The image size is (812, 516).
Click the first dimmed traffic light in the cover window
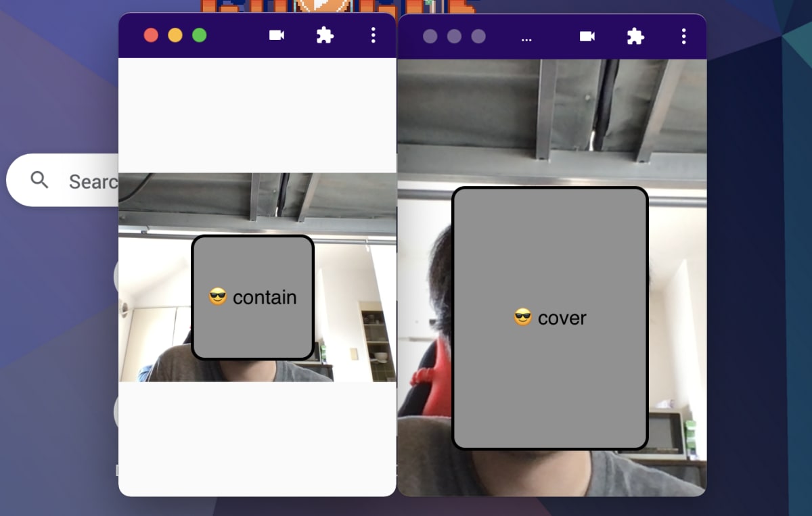pos(430,37)
